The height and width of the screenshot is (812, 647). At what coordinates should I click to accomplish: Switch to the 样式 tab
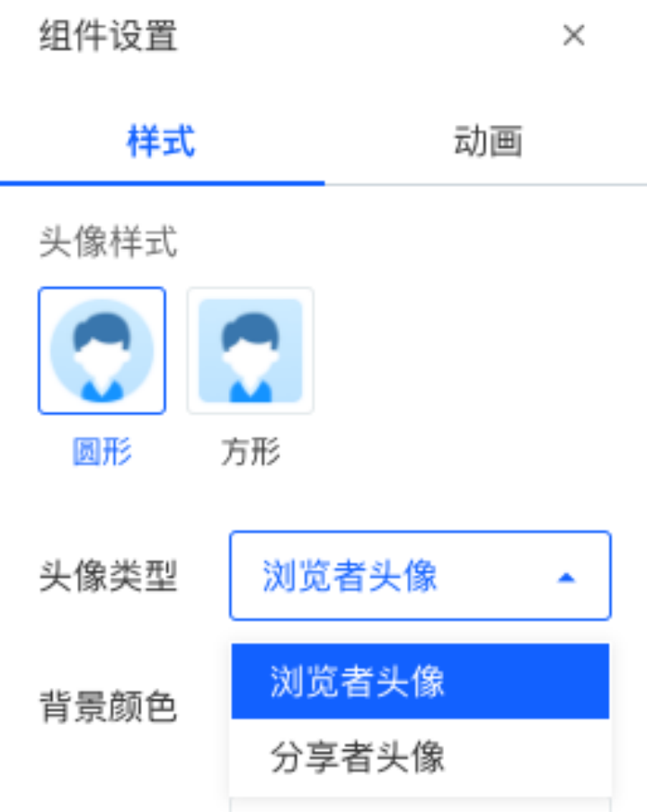[162, 141]
